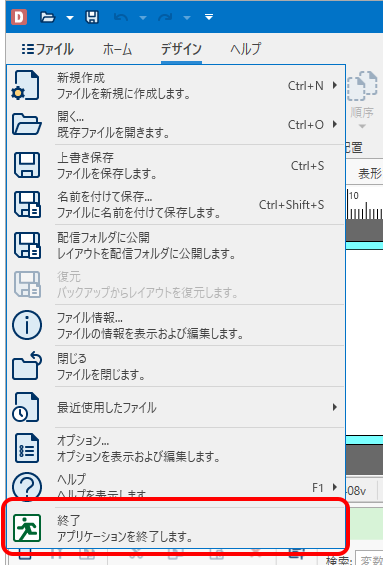Switch to the ホーム tab
This screenshot has height=565, width=383.
(117, 49)
